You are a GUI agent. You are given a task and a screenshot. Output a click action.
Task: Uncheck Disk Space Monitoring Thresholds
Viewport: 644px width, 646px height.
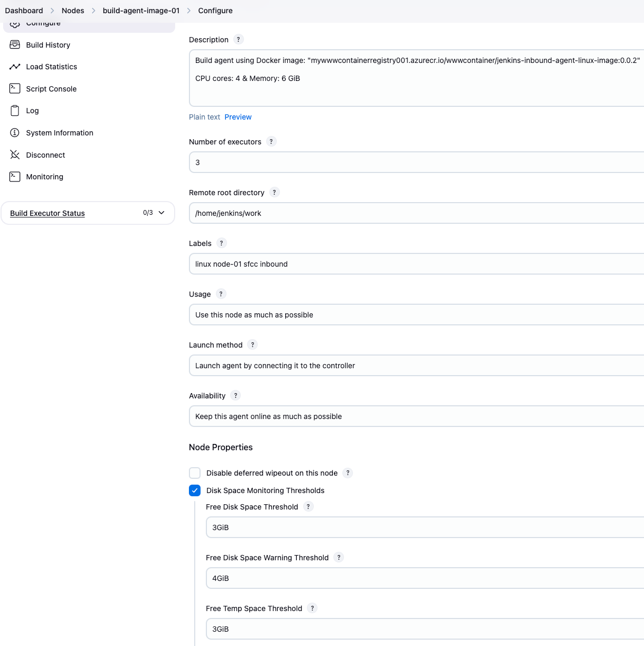point(195,490)
